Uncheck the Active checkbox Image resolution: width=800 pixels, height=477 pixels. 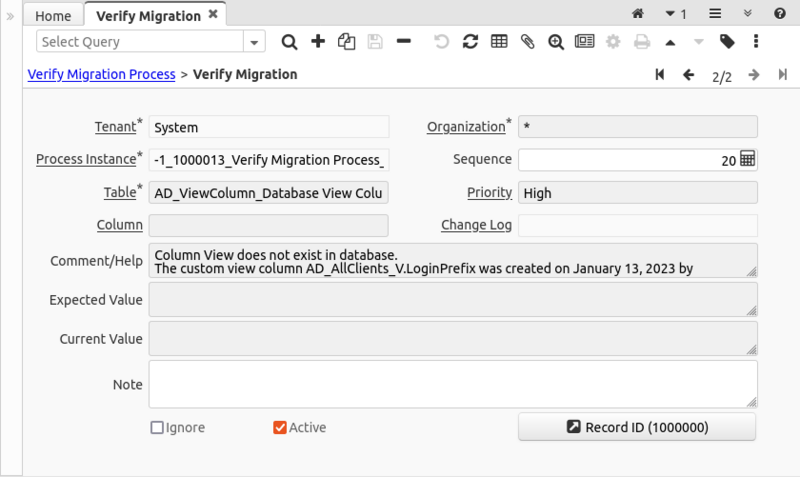(x=280, y=428)
